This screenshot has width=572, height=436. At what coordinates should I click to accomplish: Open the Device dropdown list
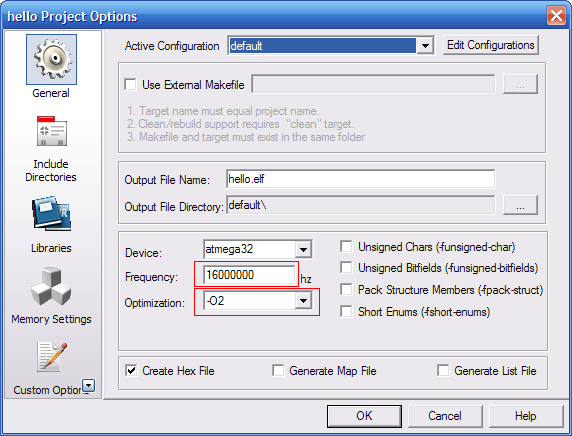point(303,250)
